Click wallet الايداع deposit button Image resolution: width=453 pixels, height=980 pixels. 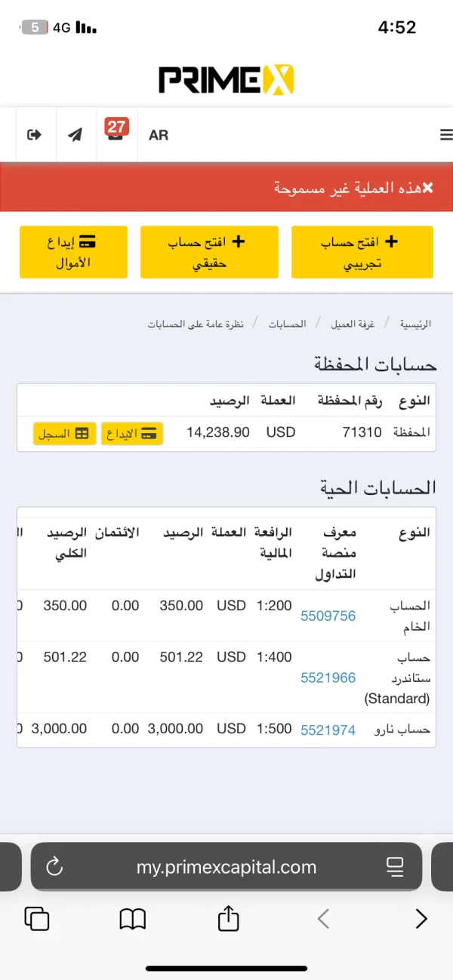pos(132,434)
